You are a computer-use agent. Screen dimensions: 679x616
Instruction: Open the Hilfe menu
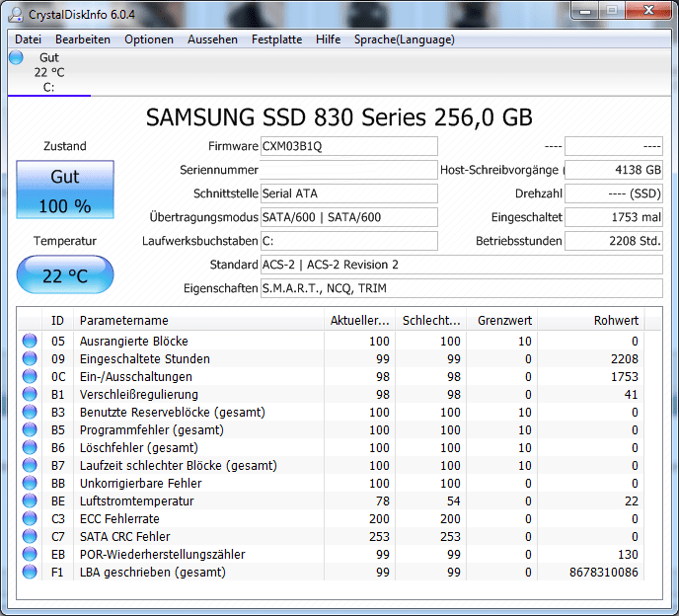(x=329, y=39)
